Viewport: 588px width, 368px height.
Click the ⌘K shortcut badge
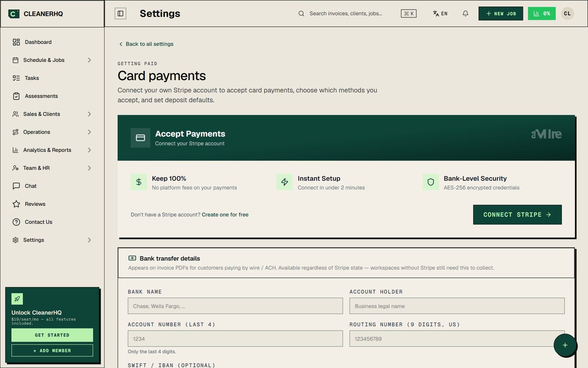pyautogui.click(x=409, y=14)
